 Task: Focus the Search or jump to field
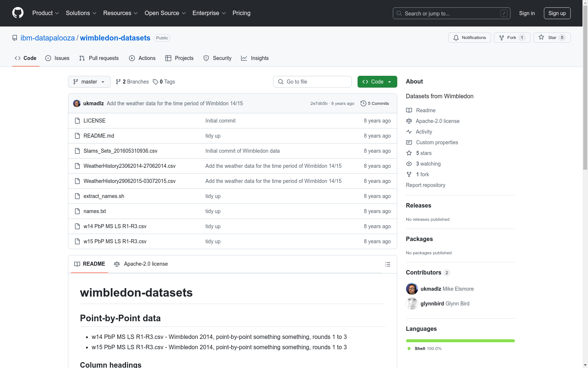click(451, 13)
